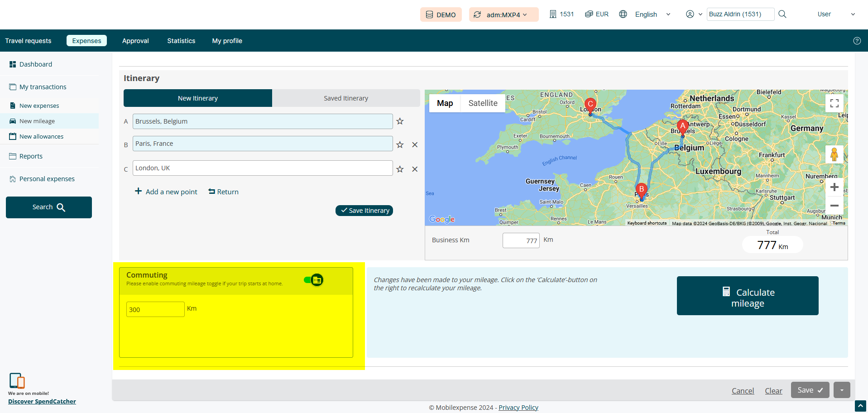The height and width of the screenshot is (413, 868).
Task: Remove the London, UK itinerary point
Action: (415, 169)
